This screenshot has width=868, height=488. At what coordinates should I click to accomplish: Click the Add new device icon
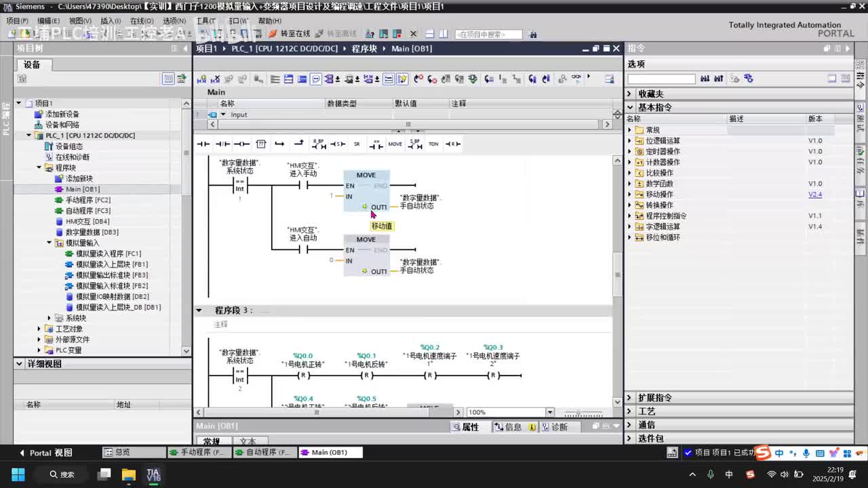39,114
